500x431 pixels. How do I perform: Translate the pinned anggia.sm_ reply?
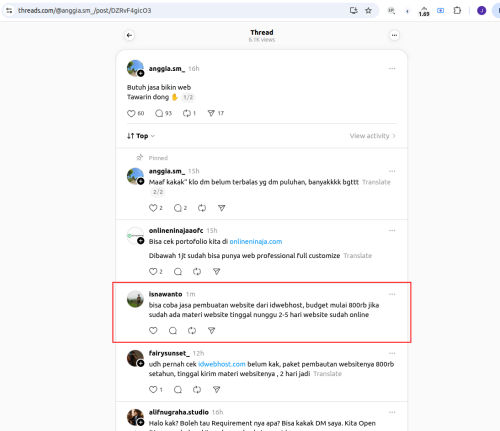pyautogui.click(x=376, y=182)
